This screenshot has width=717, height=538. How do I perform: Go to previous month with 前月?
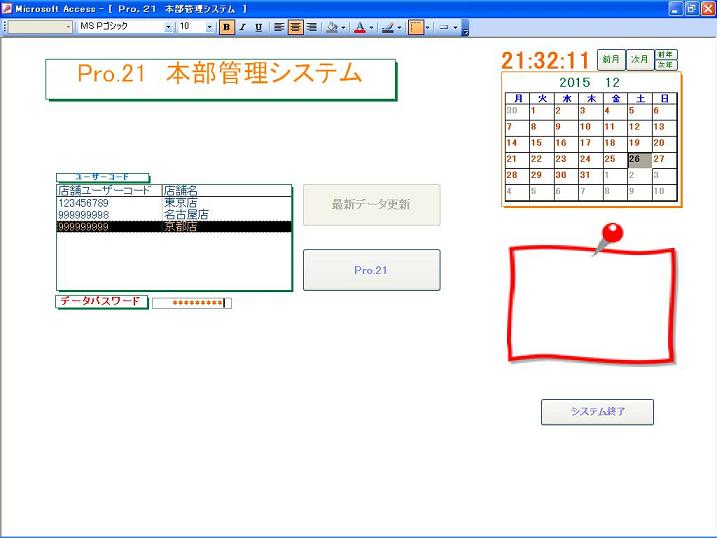pos(611,59)
